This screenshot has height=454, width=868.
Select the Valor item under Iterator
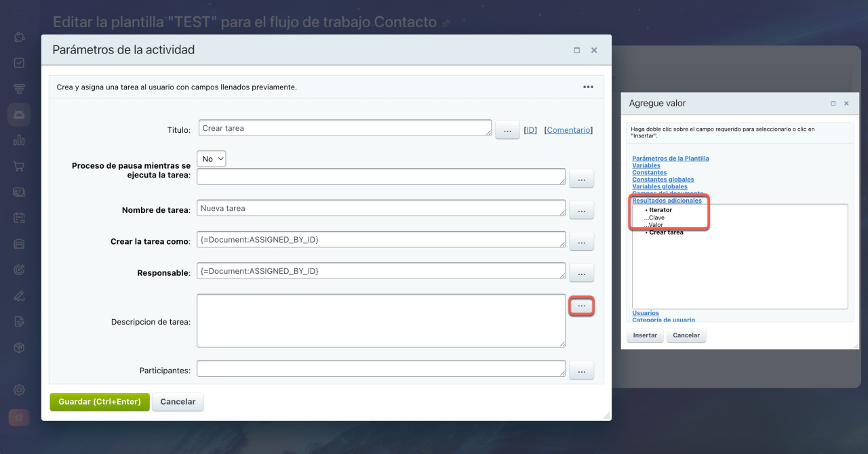click(x=656, y=225)
